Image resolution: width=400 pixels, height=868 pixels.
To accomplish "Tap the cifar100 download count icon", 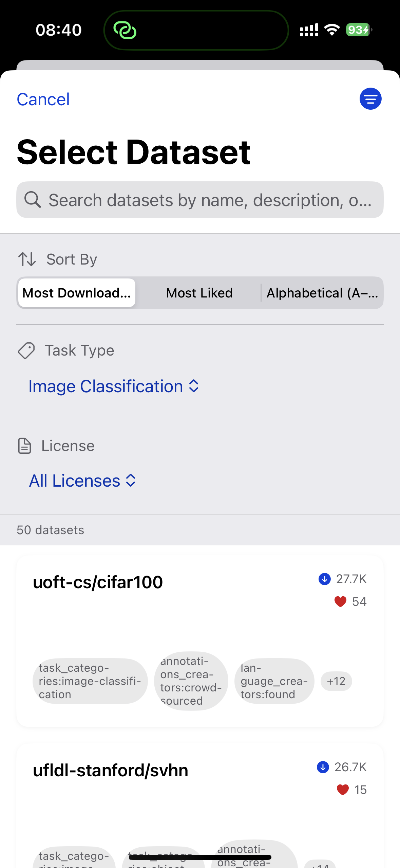I will 324,579.
